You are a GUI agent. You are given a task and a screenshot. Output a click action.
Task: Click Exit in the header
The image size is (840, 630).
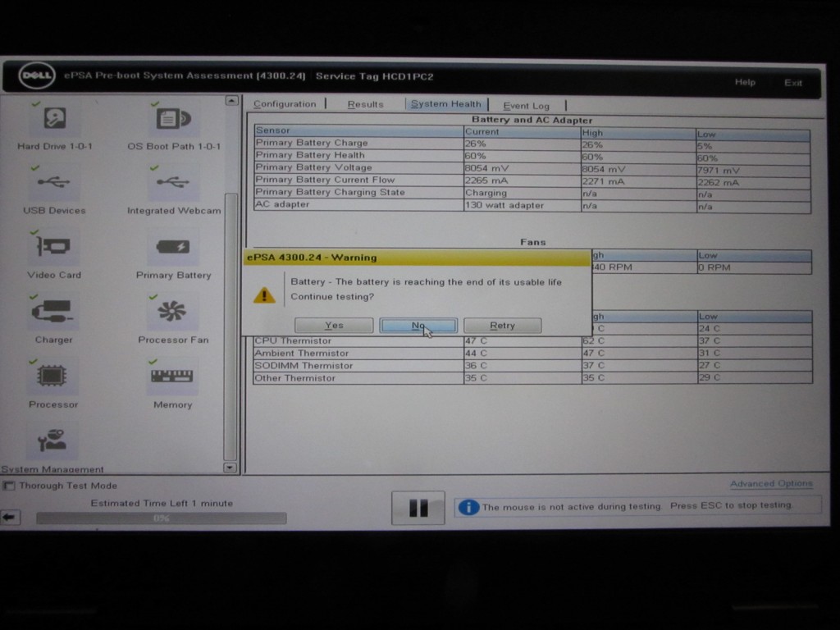793,83
